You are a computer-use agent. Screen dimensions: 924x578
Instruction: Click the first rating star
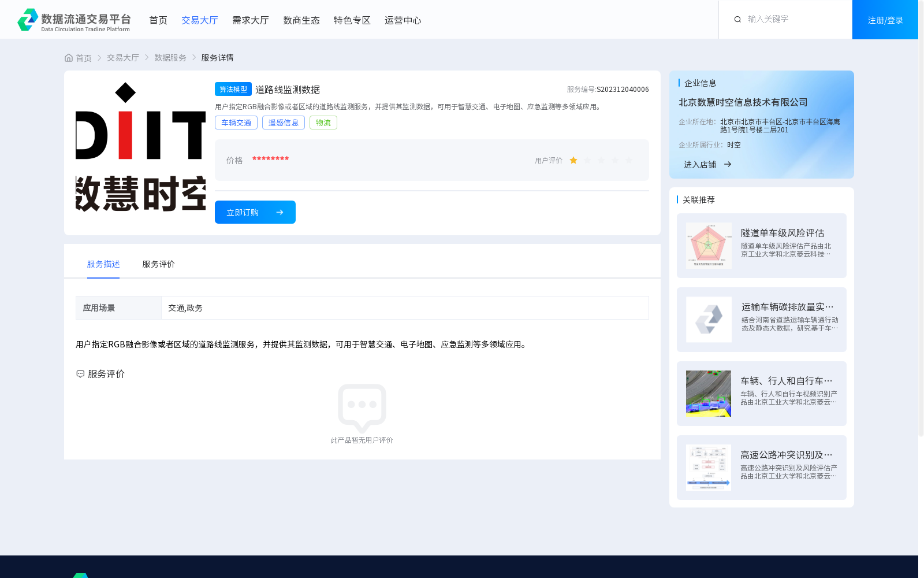coord(573,160)
